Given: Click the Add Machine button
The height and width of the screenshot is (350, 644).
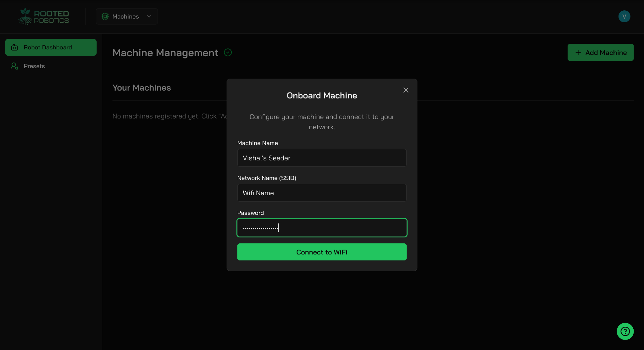Looking at the screenshot, I should [600, 53].
